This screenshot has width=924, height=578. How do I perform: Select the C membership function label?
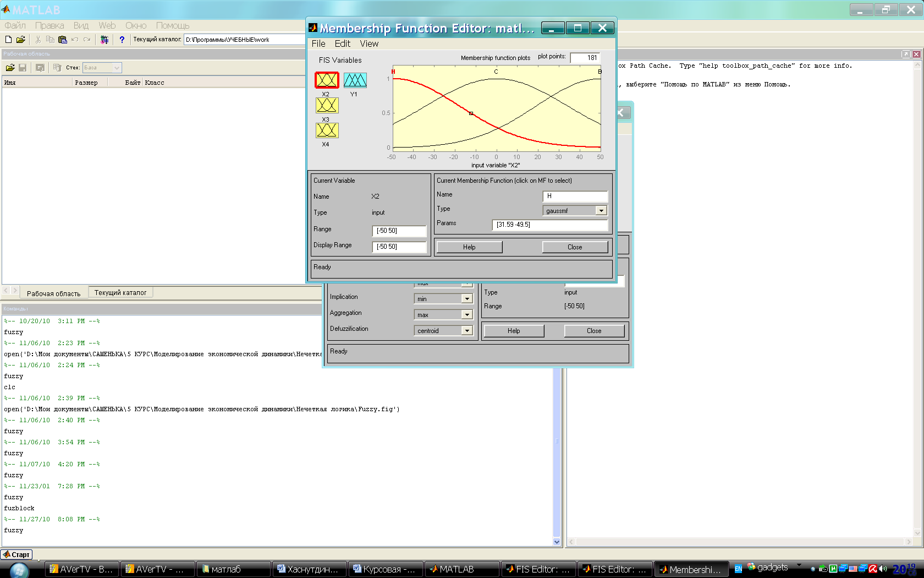coord(496,72)
